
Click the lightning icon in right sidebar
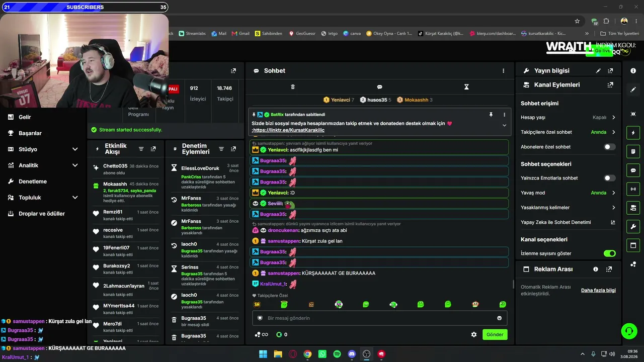(633, 133)
